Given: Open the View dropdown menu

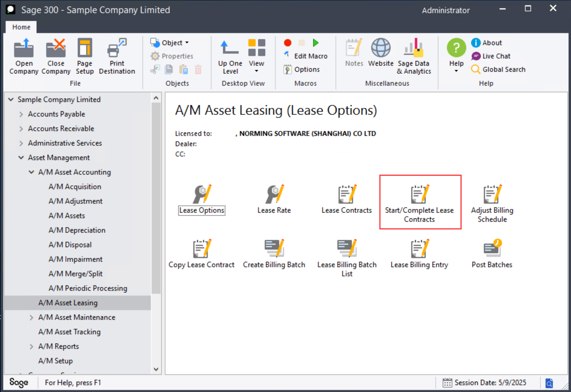Looking at the screenshot, I should [257, 56].
